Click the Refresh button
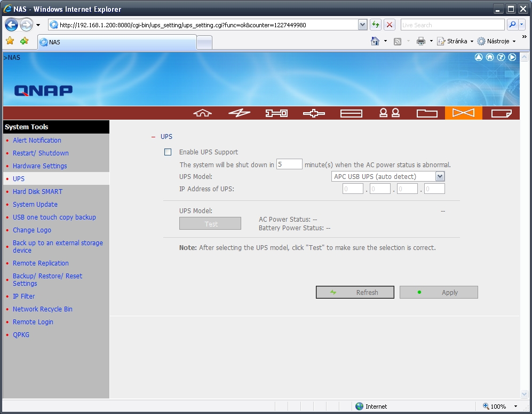This screenshot has width=532, height=414. tap(355, 292)
